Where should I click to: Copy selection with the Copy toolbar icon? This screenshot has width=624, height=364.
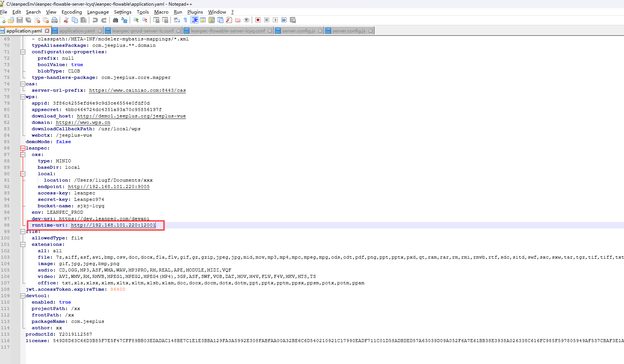click(x=74, y=20)
